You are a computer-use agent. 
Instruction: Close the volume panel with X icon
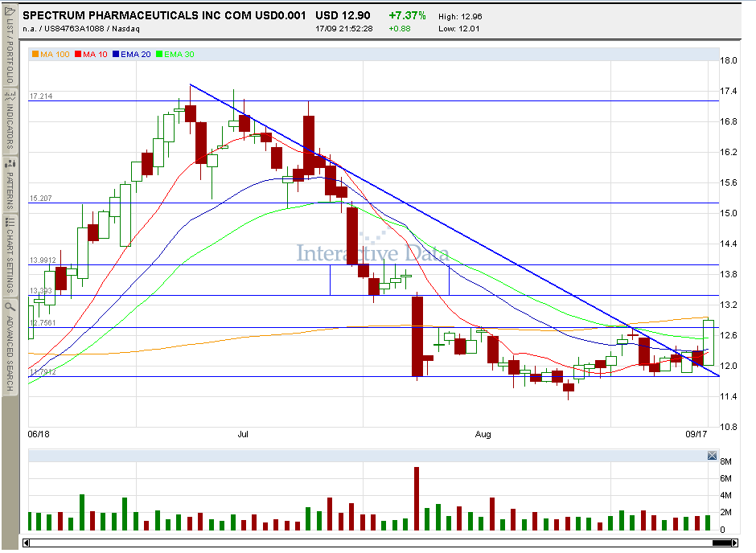click(x=712, y=455)
